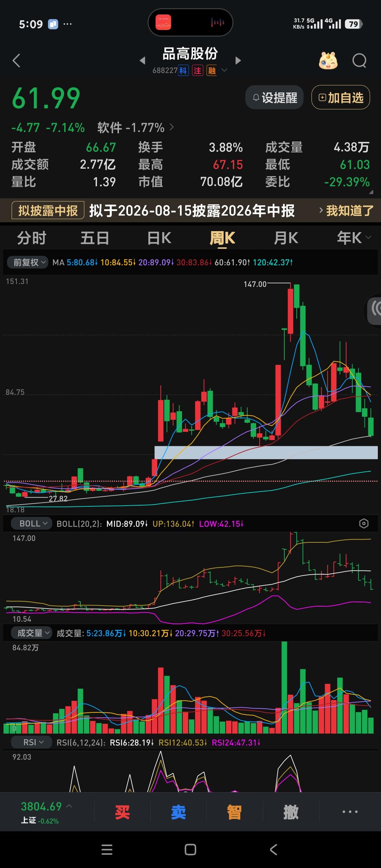Tap the 科 tag badge
Image resolution: width=381 pixels, height=868 pixels.
pyautogui.click(x=183, y=71)
